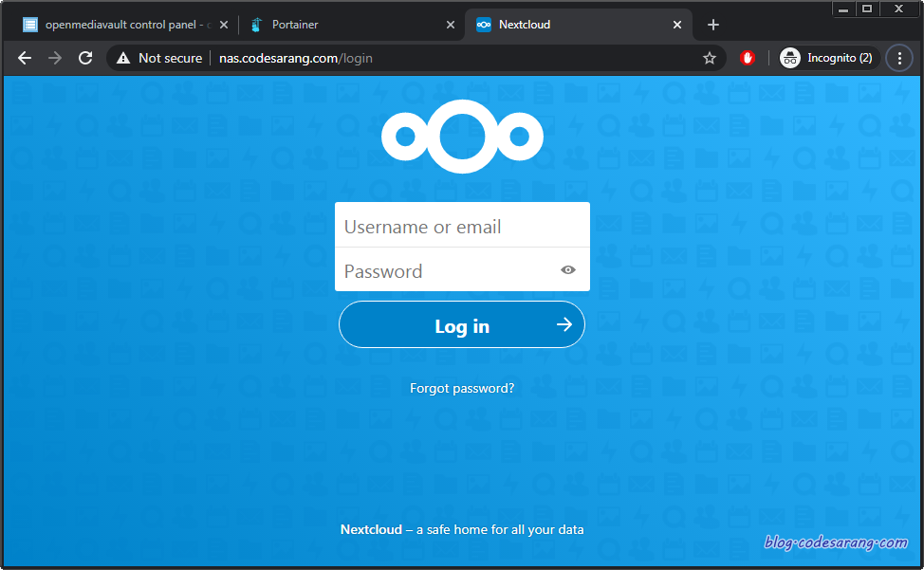
Task: Click the Not secure warning icon
Action: pyautogui.click(x=123, y=58)
